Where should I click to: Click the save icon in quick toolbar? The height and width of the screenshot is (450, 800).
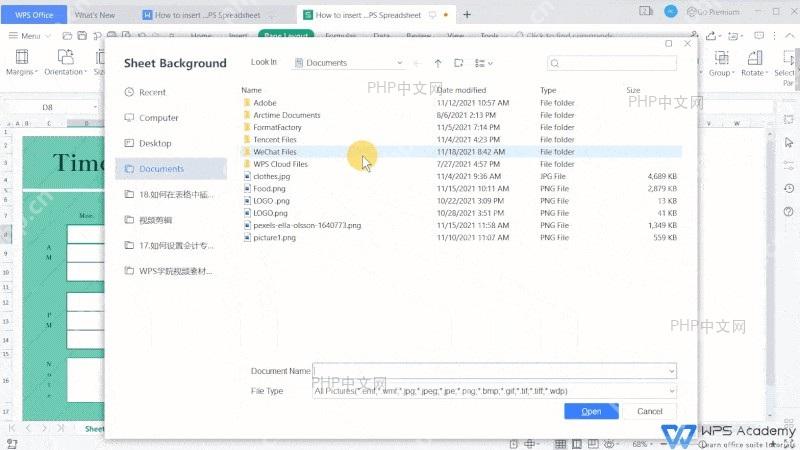[x=82, y=35]
